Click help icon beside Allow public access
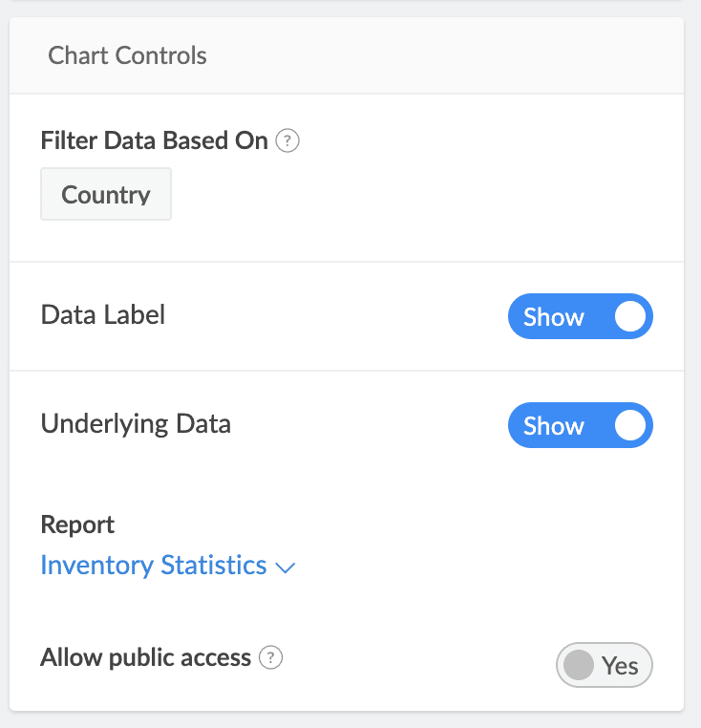The height and width of the screenshot is (728, 701). (272, 657)
